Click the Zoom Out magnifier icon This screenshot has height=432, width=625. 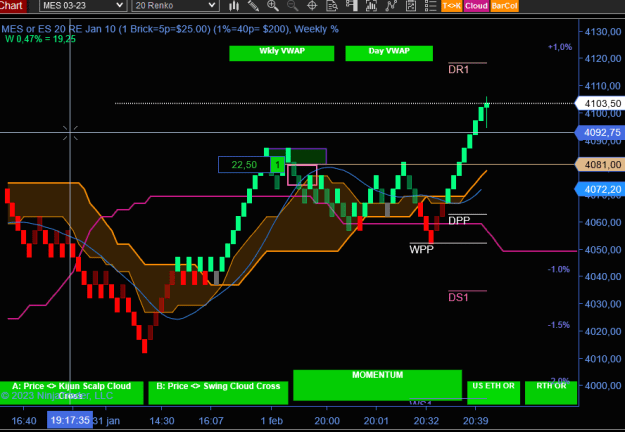click(x=293, y=6)
